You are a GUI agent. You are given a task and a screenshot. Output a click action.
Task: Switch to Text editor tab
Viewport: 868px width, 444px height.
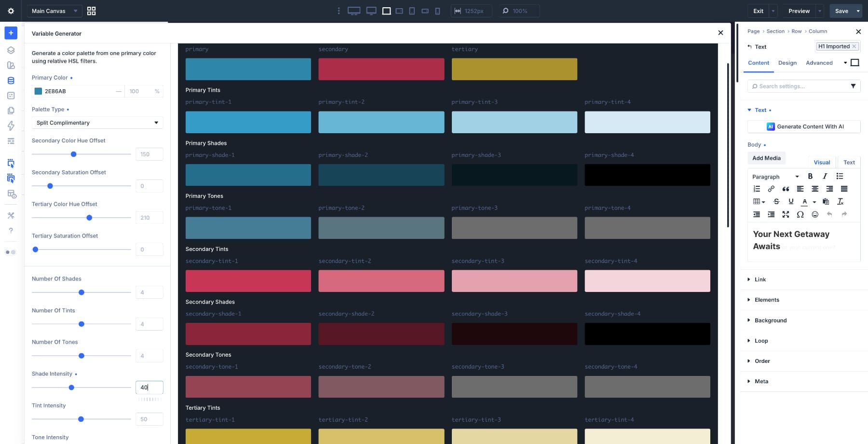[849, 162]
